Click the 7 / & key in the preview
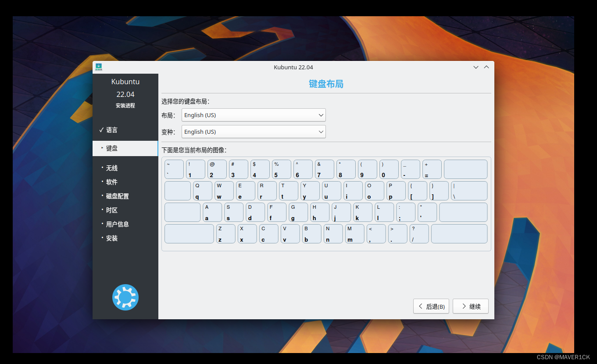 click(325, 169)
